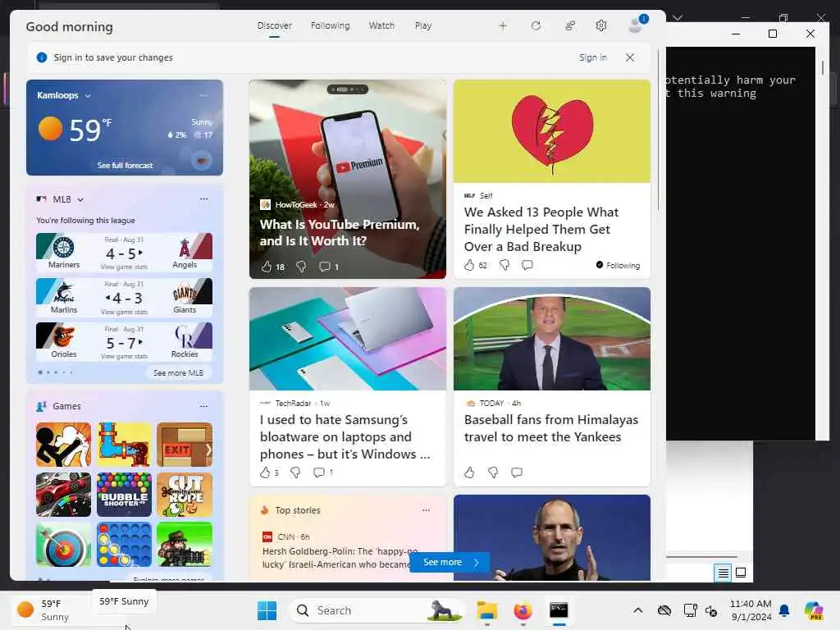Comment on Baseball fans Himalayas article
This screenshot has width=840, height=630.
coord(517,472)
